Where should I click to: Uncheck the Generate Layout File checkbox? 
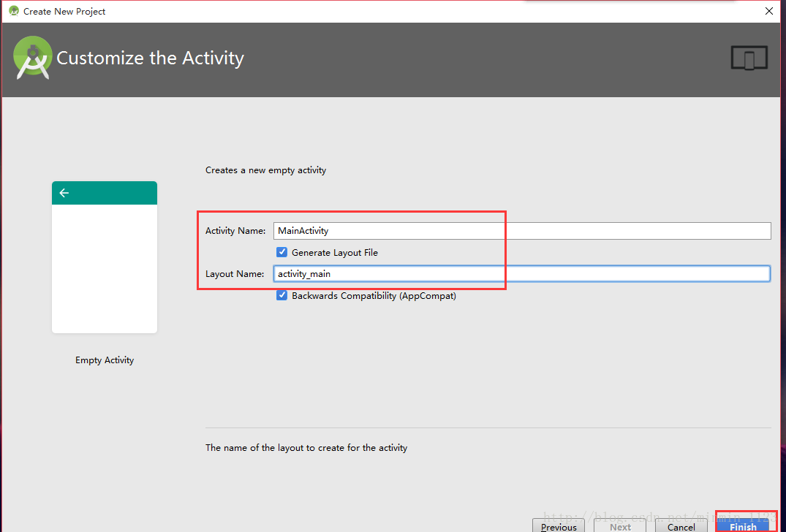(281, 252)
